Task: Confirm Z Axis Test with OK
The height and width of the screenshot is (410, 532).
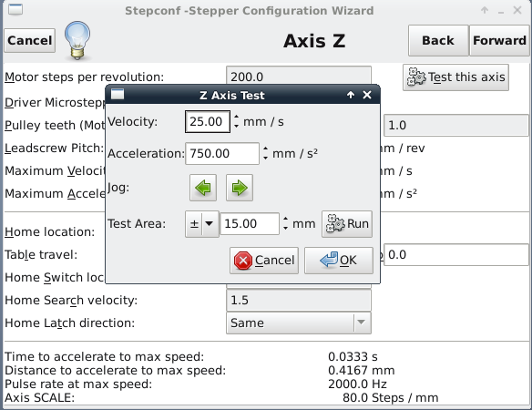Action: click(x=339, y=261)
